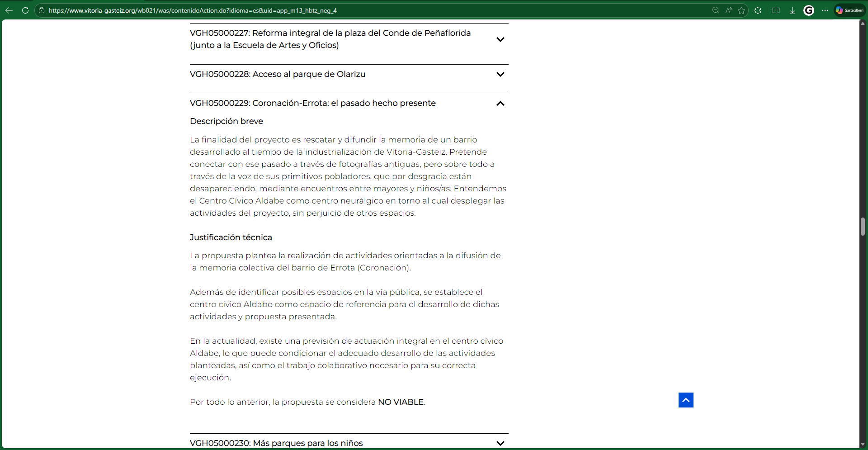Viewport: 868px width, 450px height.
Task: Open the GasteizBerri Copilot button
Action: coord(849,10)
